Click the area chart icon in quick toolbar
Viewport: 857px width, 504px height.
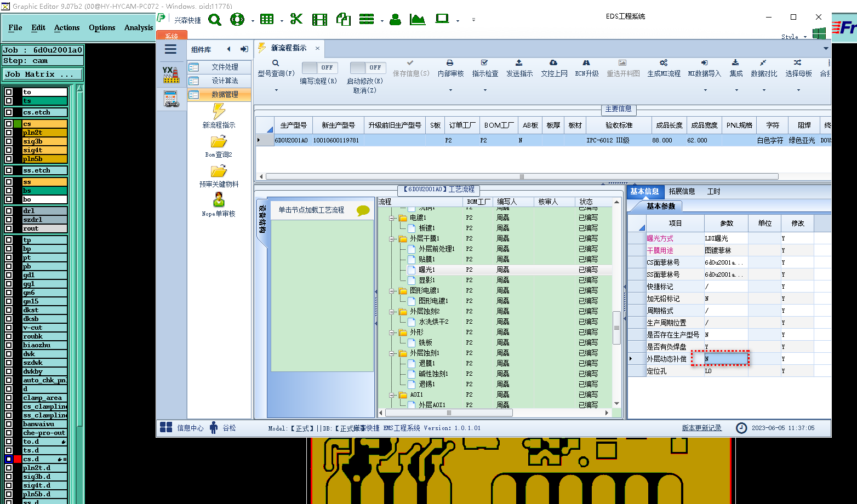coord(418,20)
